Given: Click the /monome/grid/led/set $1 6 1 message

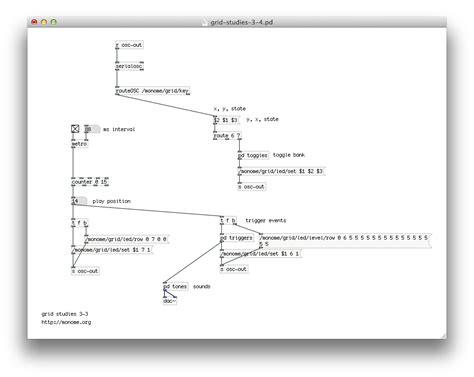Looking at the screenshot, I should 261,254.
